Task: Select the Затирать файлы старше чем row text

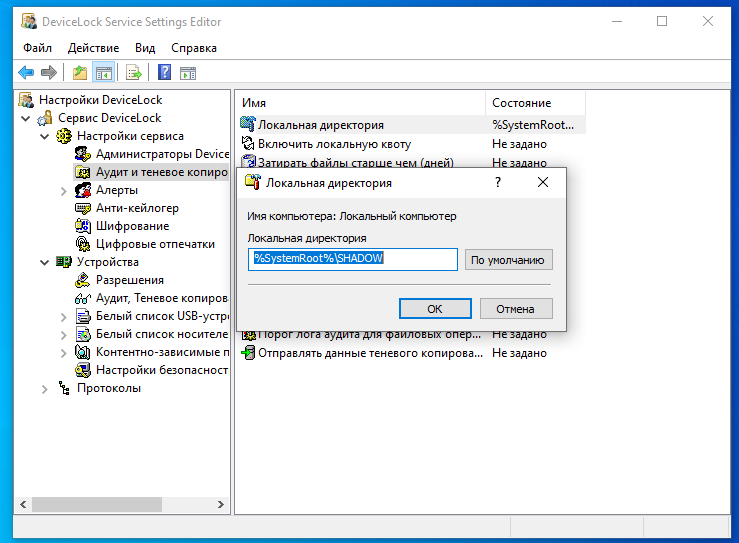Action: [356, 162]
